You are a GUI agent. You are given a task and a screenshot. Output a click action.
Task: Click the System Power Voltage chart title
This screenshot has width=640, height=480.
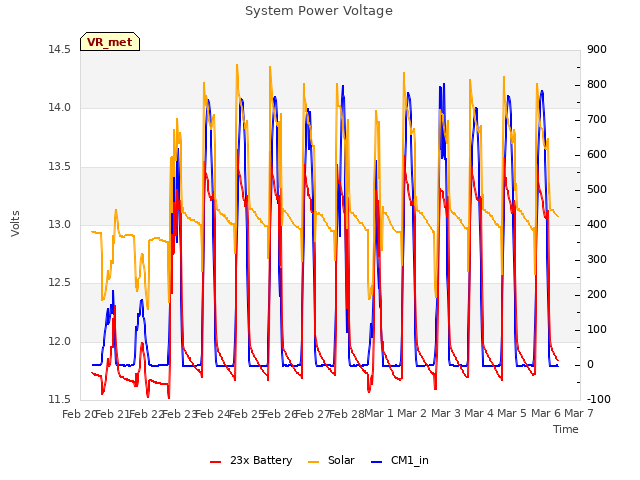[x=319, y=11]
